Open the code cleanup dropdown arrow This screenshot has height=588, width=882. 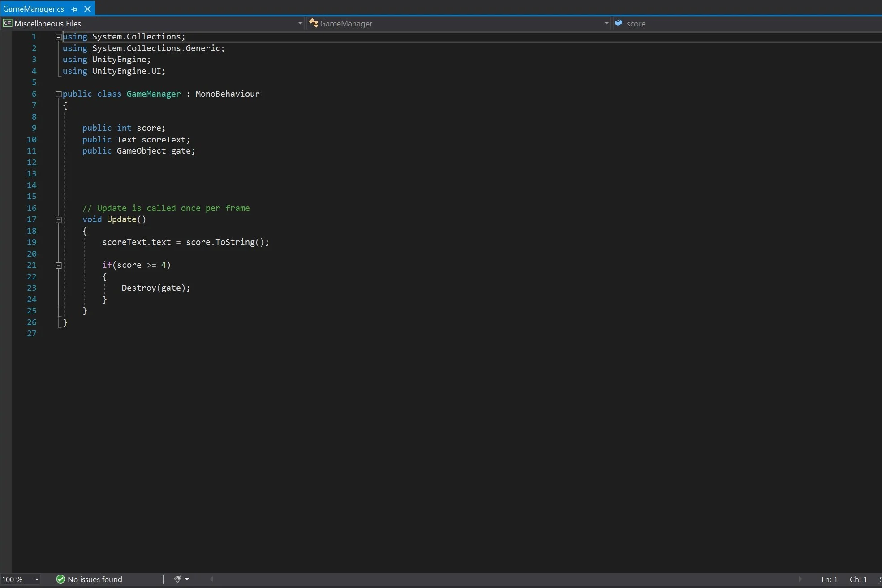pos(187,579)
